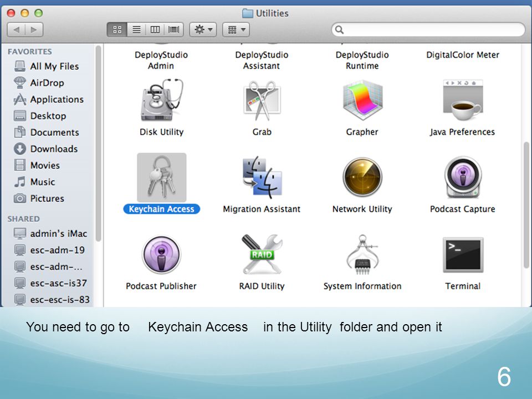The width and height of the screenshot is (532, 399).
Task: Open the gear Action menu
Action: pyautogui.click(x=203, y=30)
